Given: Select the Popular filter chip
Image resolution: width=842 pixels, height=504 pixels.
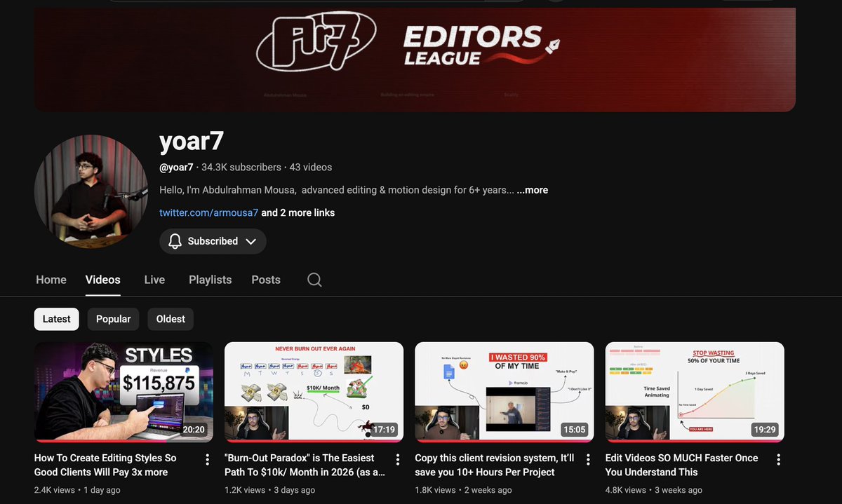Looking at the screenshot, I should point(113,319).
